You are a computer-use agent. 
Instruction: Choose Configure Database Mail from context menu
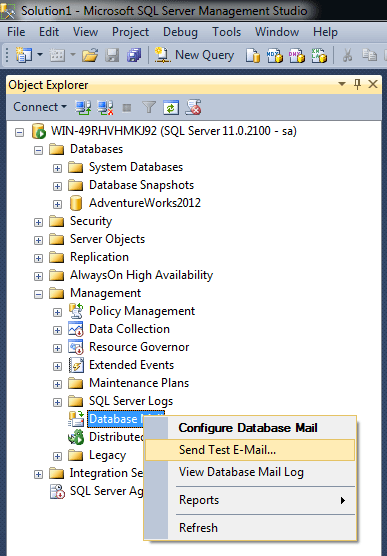tap(250, 428)
